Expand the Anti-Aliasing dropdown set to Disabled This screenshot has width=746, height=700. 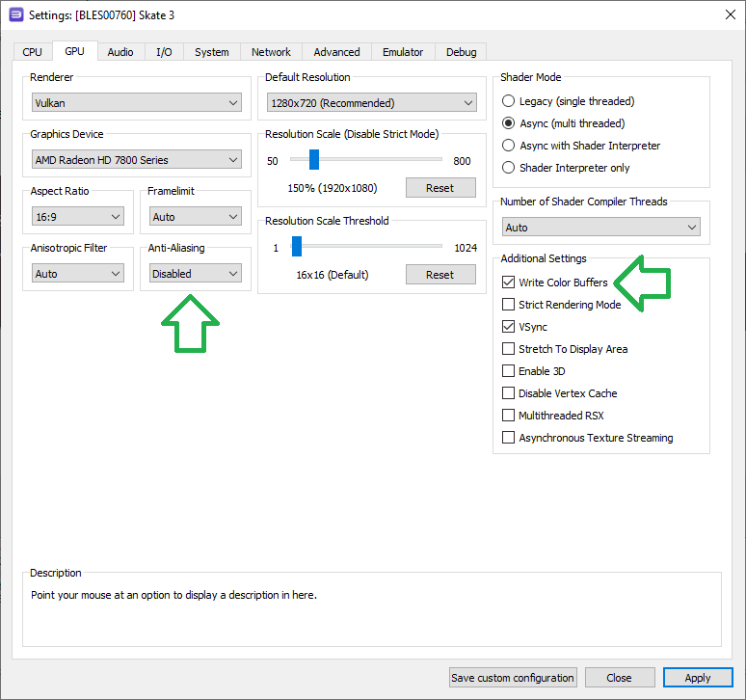[x=196, y=274]
